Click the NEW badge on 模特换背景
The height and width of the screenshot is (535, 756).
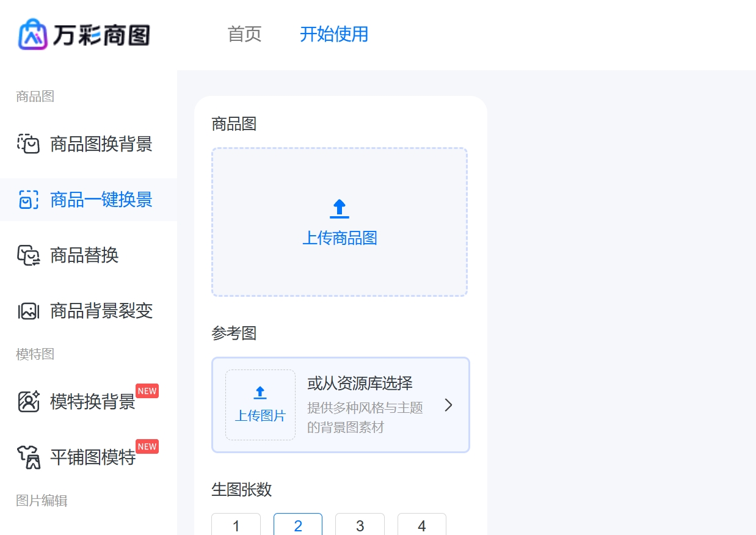(x=147, y=391)
